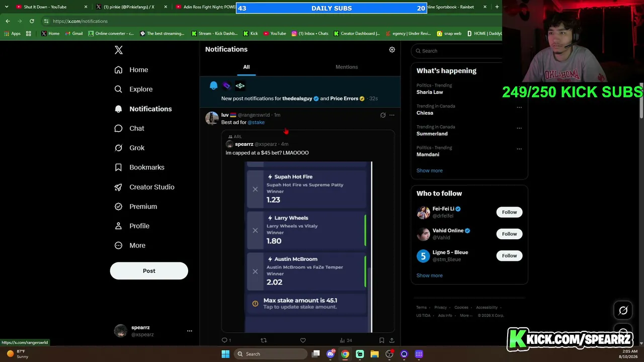
Task: Switch to the Mentions tab
Action: (347, 67)
